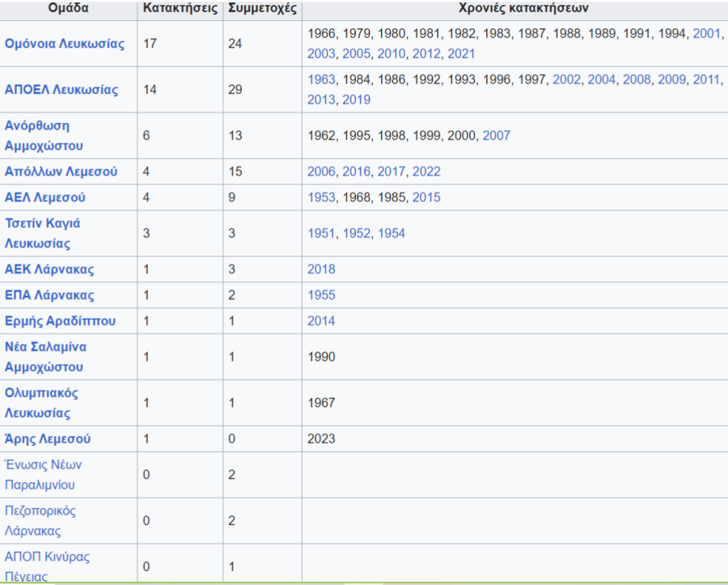Follow the 2016 year link
Screen dimensions: 728x585
[x=356, y=172]
